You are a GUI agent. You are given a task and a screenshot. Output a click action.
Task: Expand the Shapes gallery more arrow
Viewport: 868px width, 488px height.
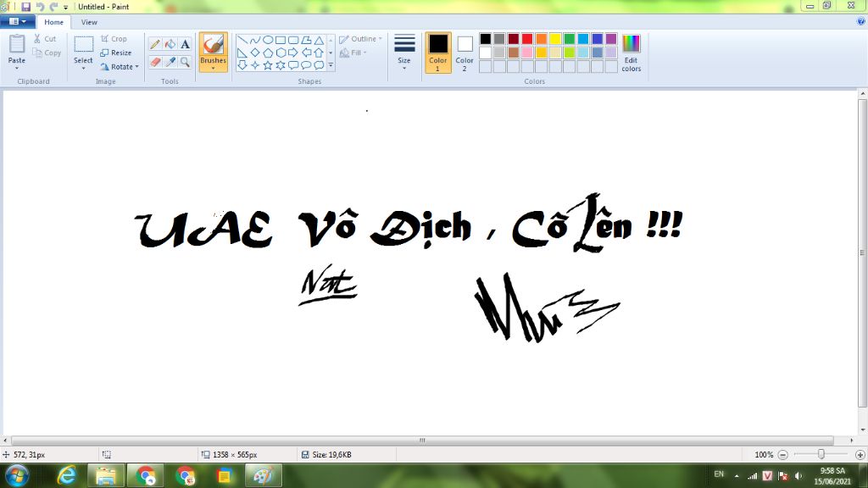tap(331, 65)
